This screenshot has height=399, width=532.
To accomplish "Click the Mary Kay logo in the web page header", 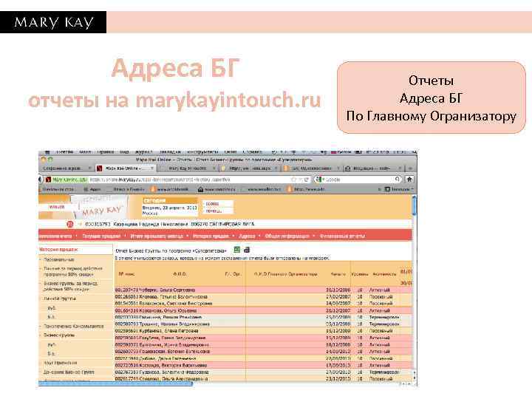I will pyautogui.click(x=101, y=211).
